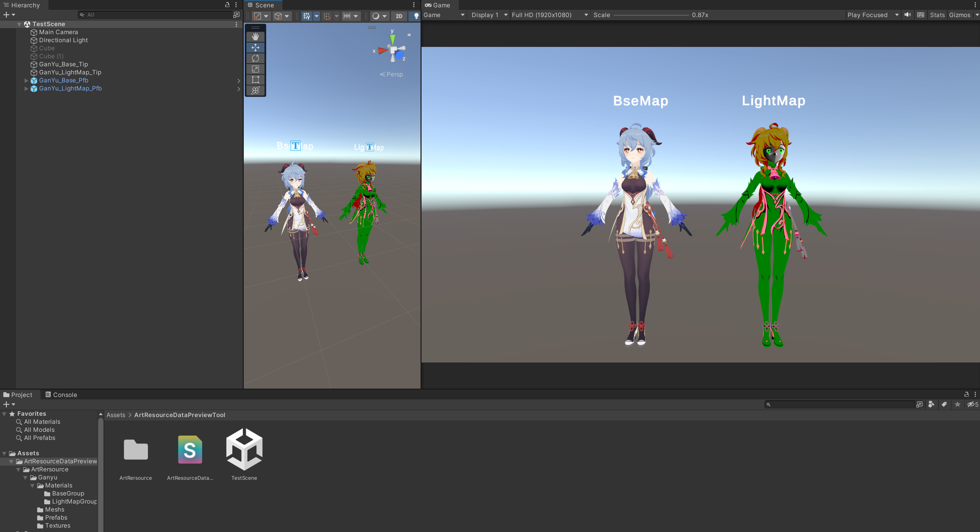This screenshot has width=980, height=532.
Task: Select the Rotate tool in Scene
Action: pyautogui.click(x=255, y=58)
